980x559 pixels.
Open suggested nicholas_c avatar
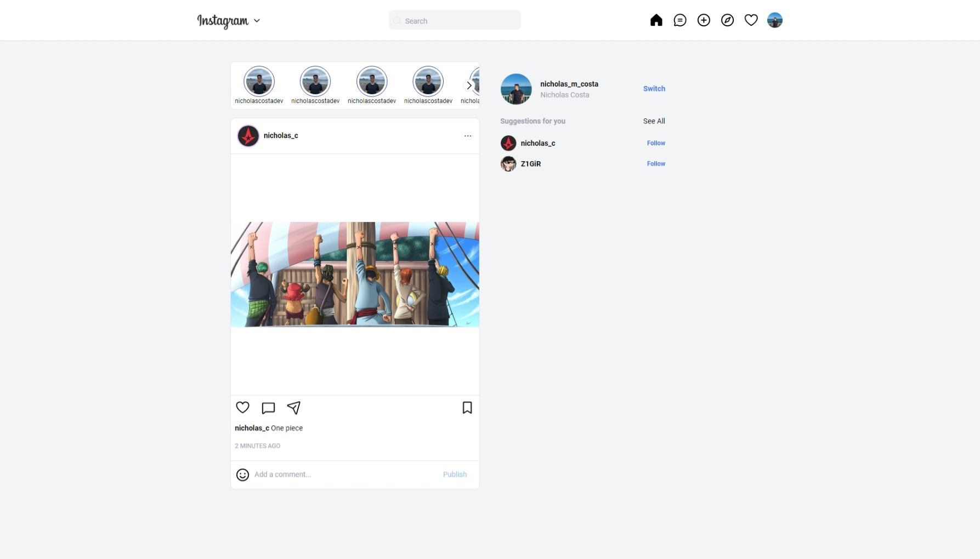click(508, 143)
